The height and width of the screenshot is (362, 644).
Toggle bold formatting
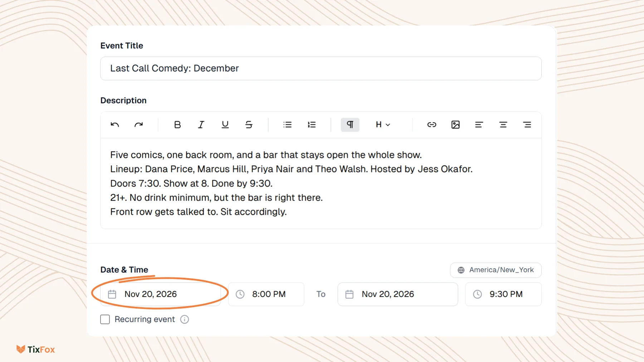click(x=177, y=125)
